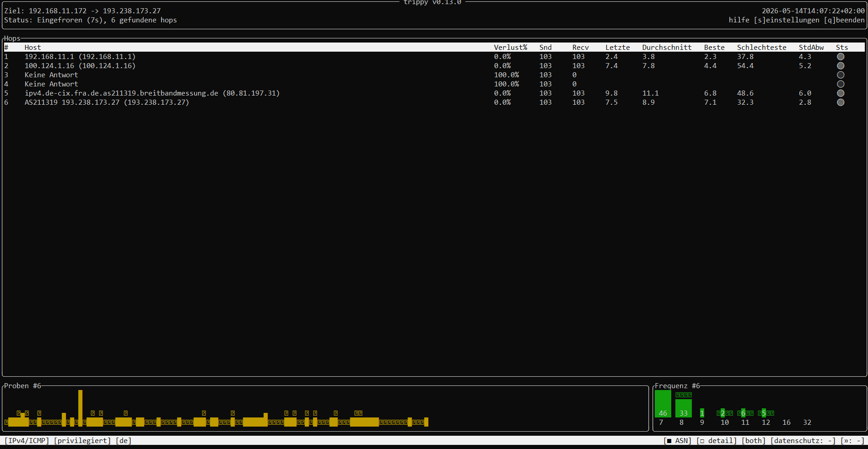Image resolution: width=868 pixels, height=449 pixels.
Task: Click the Letzte column header
Action: click(618, 48)
